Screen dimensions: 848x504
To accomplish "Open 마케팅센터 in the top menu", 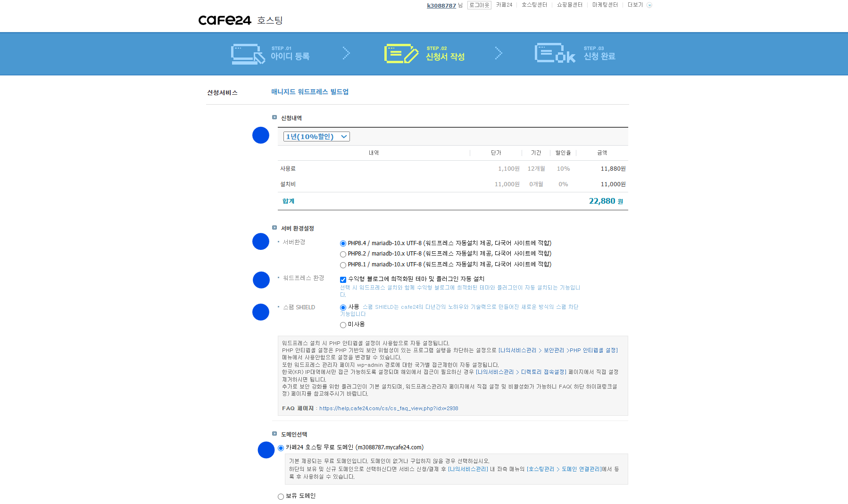I will (x=605, y=5).
